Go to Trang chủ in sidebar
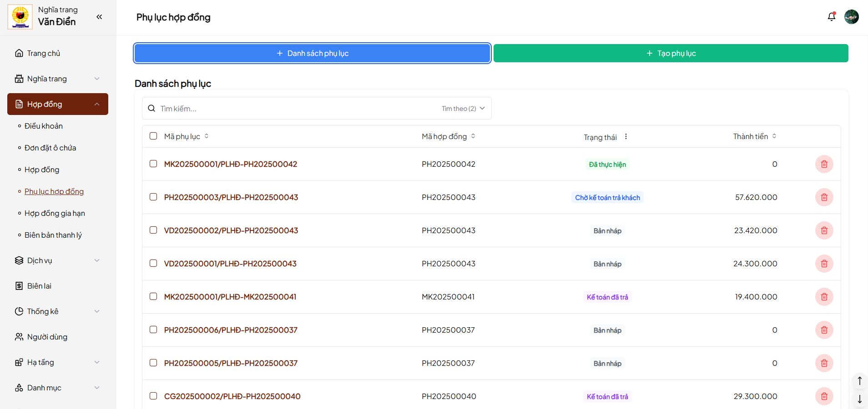 coord(44,53)
